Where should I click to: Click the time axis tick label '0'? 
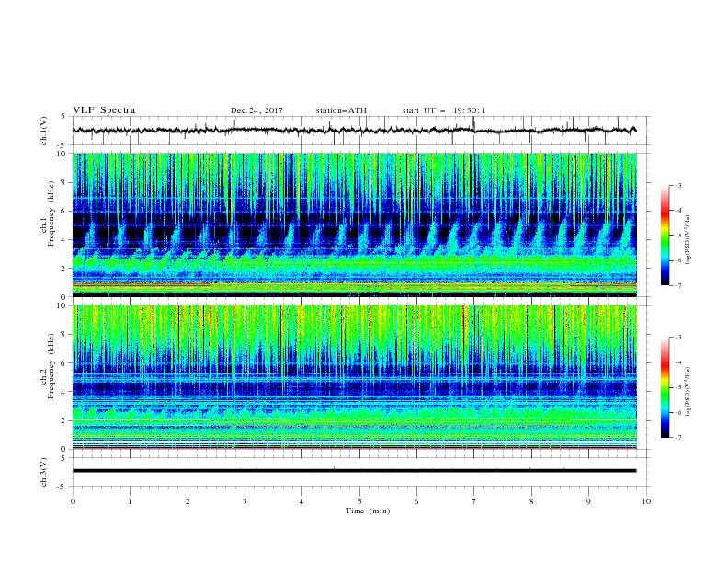(73, 501)
